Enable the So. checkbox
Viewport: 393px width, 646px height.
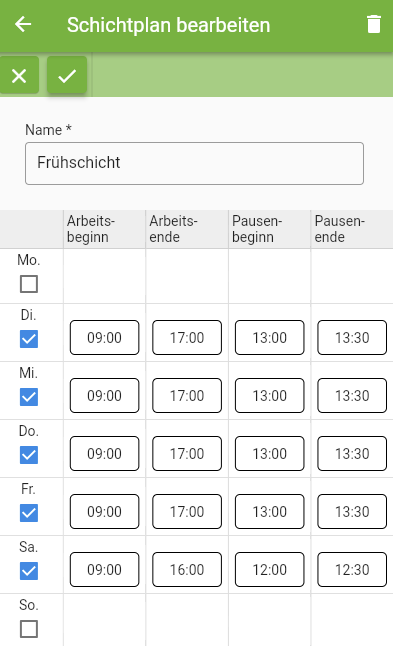[29, 629]
